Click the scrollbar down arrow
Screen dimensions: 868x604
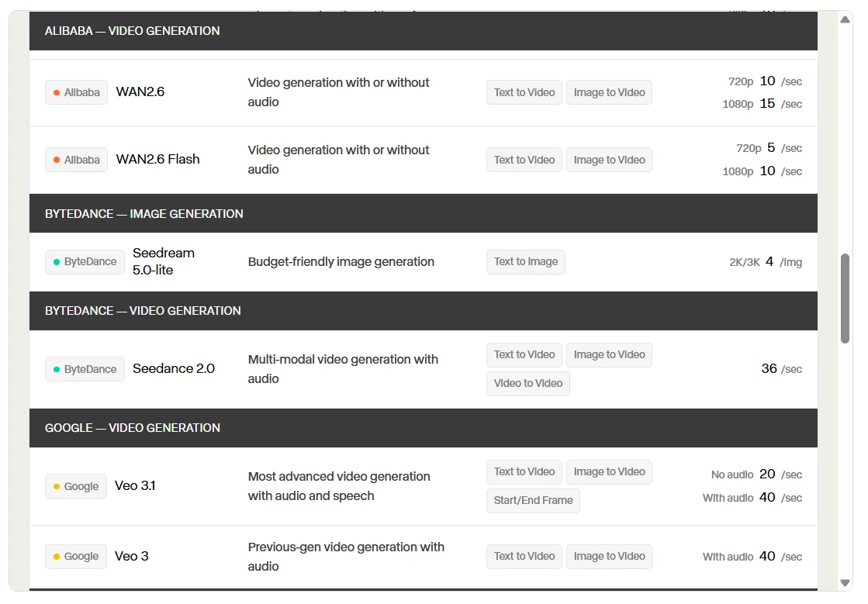pyautogui.click(x=845, y=583)
